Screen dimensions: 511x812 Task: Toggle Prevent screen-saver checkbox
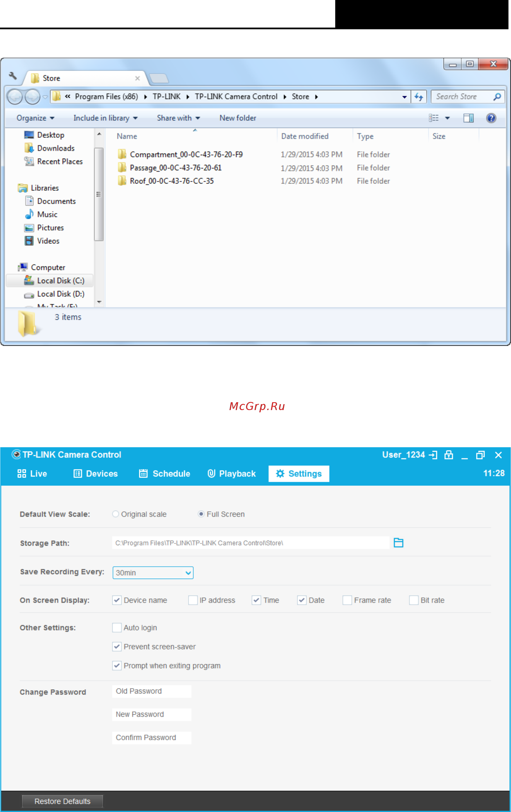116,647
